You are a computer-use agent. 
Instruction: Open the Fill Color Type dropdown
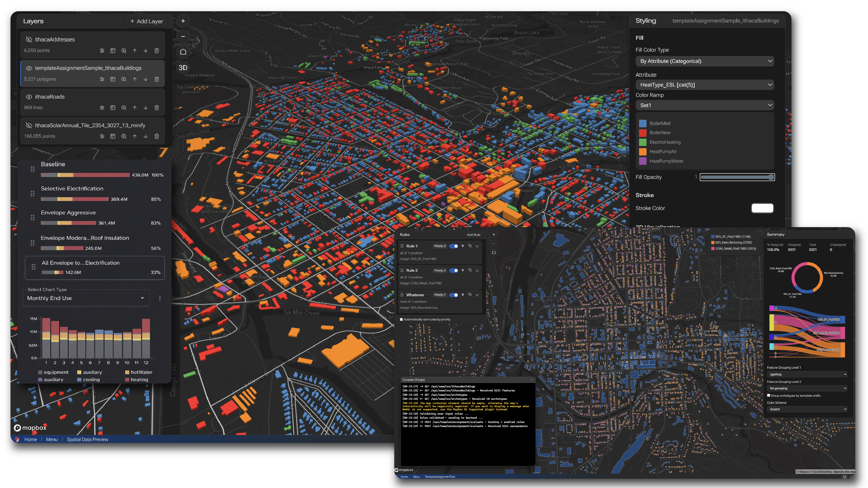point(705,61)
